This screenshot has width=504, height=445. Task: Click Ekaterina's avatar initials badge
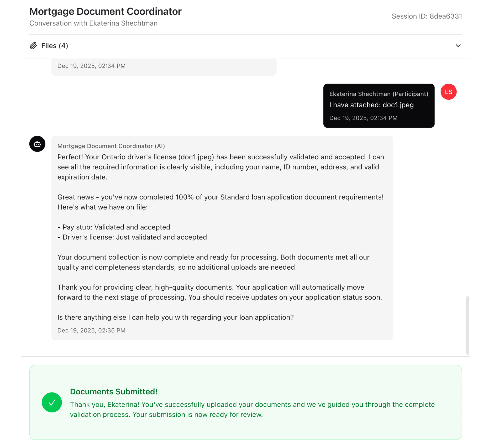[448, 92]
